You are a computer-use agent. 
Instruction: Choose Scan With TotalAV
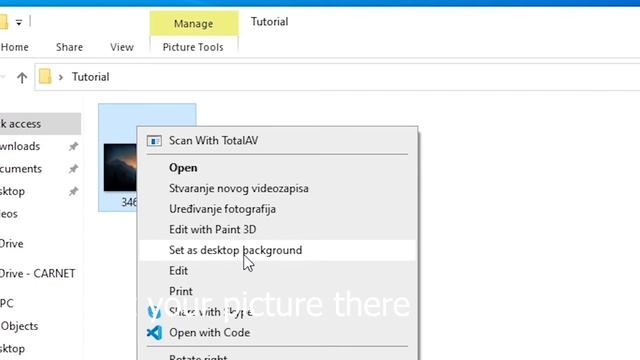[x=278, y=141]
